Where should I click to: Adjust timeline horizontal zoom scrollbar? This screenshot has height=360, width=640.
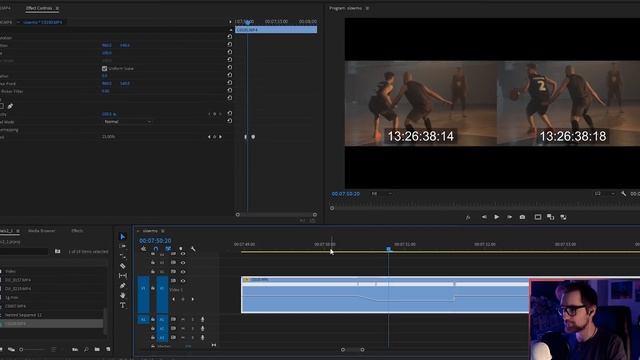tap(353, 349)
